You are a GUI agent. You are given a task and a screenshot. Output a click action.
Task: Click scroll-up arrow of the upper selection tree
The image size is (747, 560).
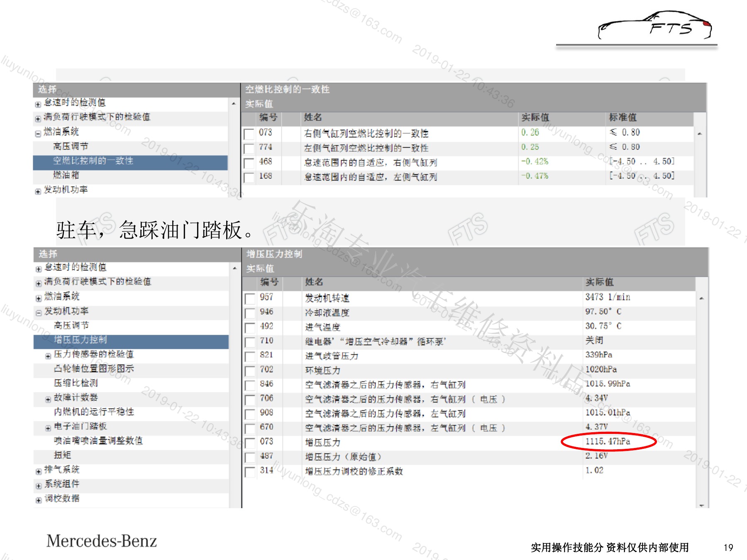pyautogui.click(x=234, y=103)
